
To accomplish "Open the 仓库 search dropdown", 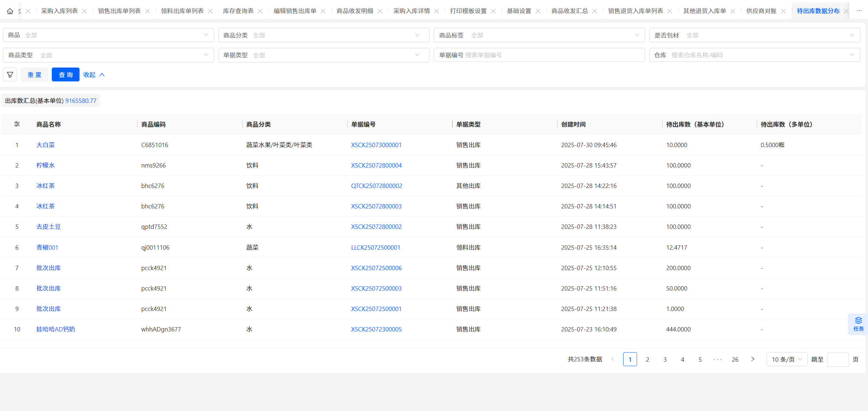I will click(755, 55).
